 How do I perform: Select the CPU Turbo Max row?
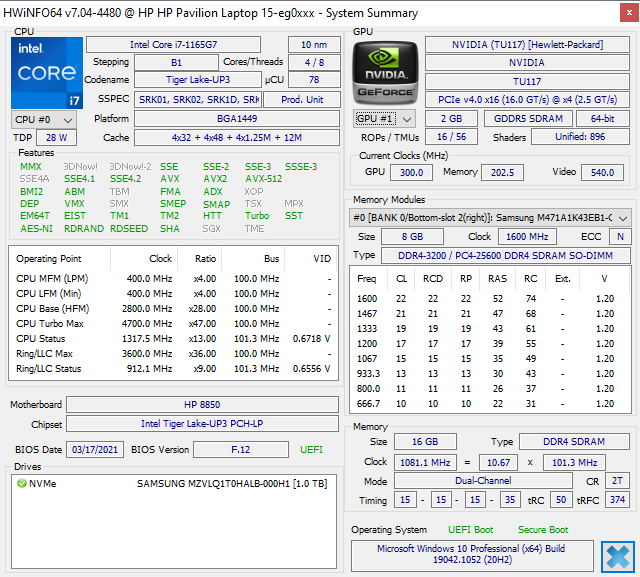coord(173,324)
